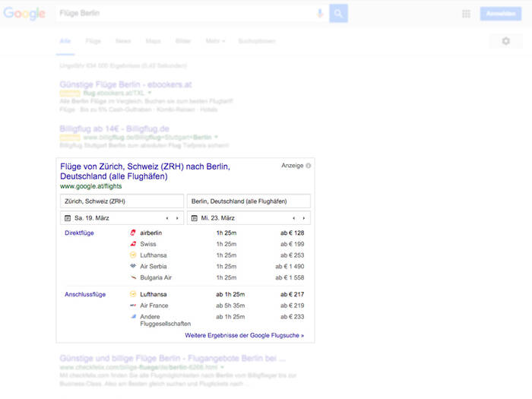Open the Google apps grid
This screenshot has width=532, height=399.
pos(466,14)
